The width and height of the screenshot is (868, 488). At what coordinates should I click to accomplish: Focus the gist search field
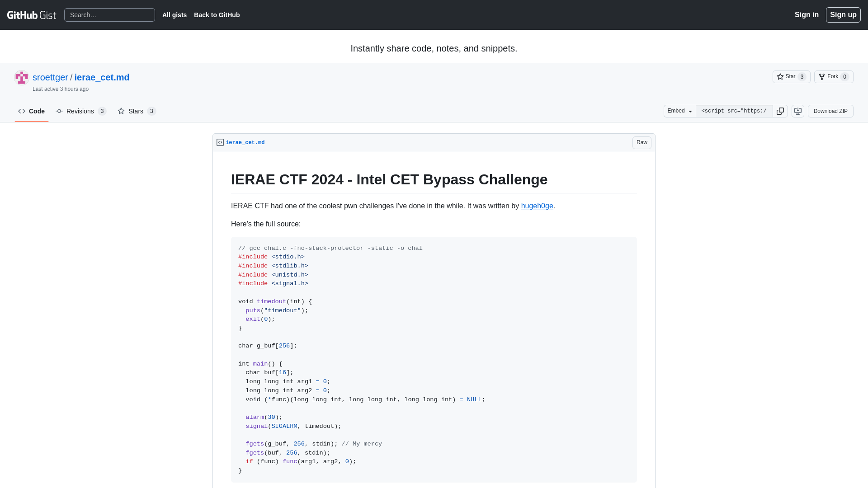109,15
